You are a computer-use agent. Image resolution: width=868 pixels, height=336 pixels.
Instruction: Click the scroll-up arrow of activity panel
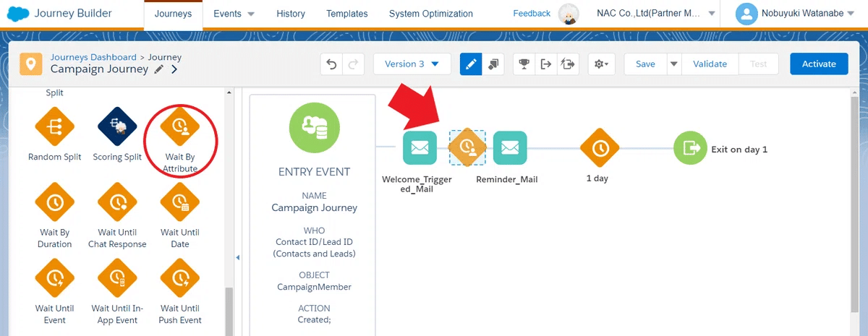click(229, 92)
